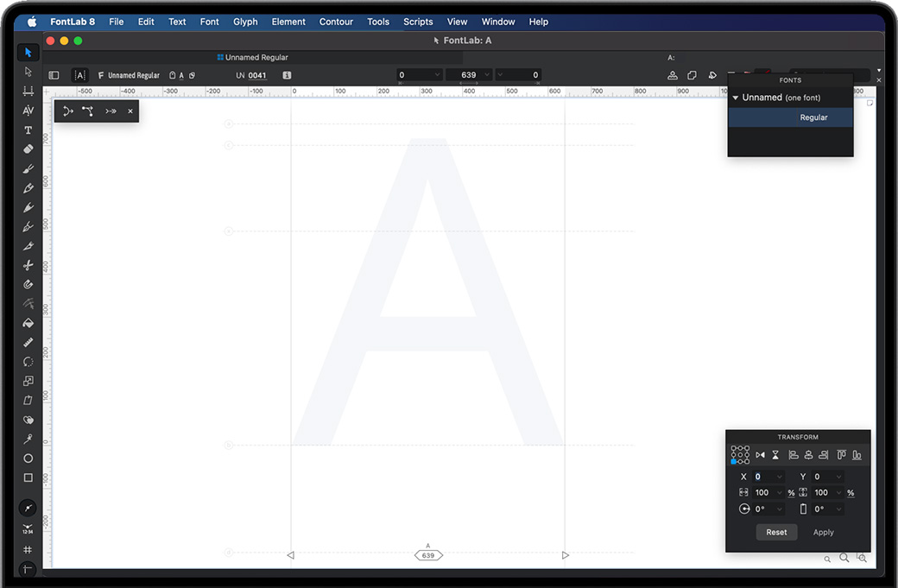The image size is (898, 588).
Task: Open the Y position dropdown
Action: click(839, 477)
